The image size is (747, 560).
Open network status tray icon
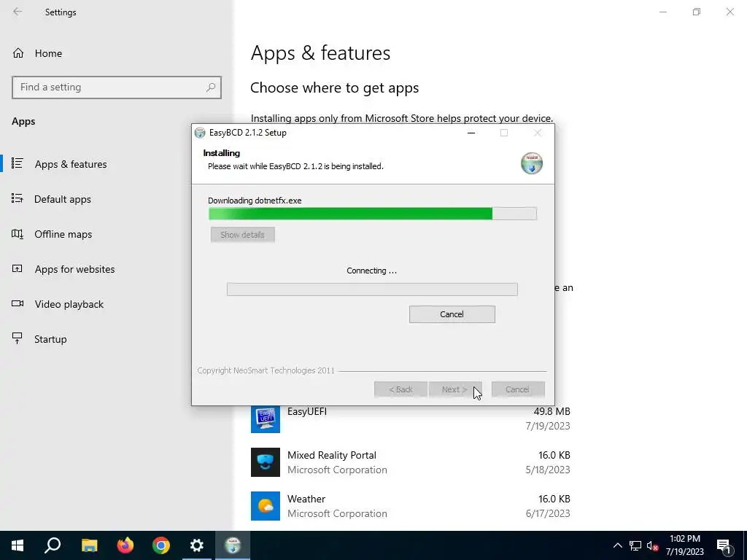(x=635, y=545)
